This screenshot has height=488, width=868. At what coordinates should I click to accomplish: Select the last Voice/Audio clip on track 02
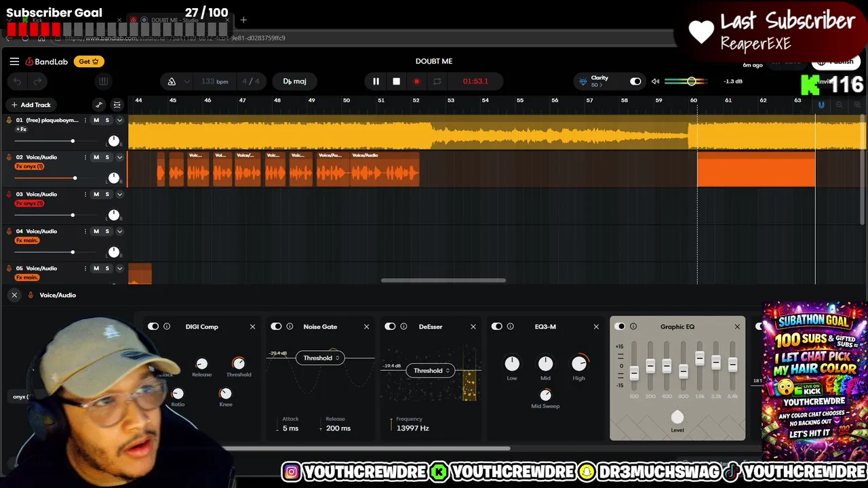pos(384,169)
